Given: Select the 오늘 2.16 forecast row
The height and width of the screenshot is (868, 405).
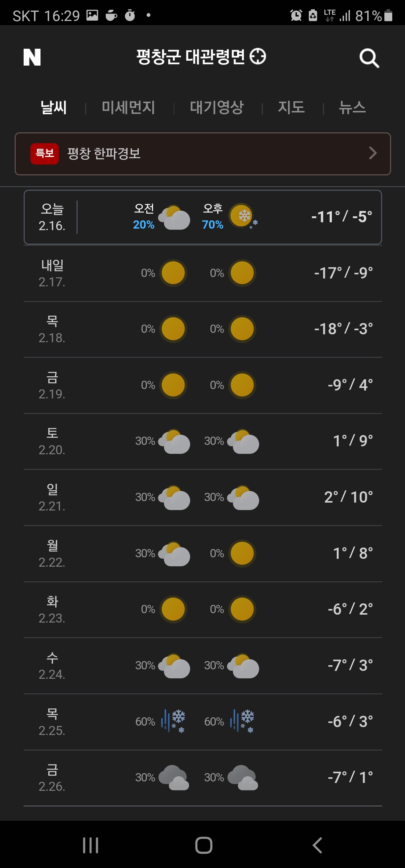Looking at the screenshot, I should (203, 217).
